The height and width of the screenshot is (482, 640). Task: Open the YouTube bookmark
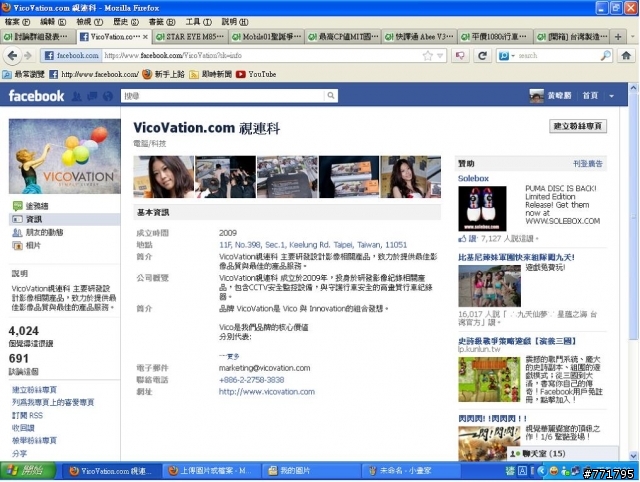click(256, 74)
